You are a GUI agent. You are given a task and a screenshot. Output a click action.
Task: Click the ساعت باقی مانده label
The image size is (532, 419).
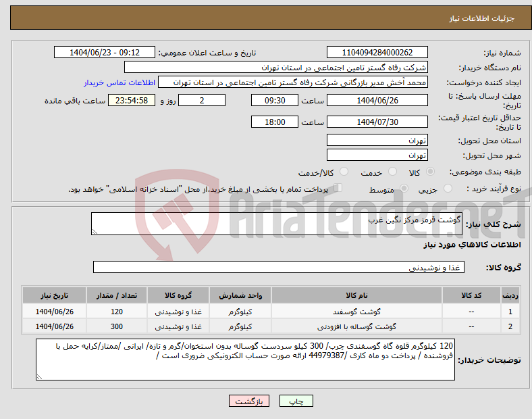75,101
